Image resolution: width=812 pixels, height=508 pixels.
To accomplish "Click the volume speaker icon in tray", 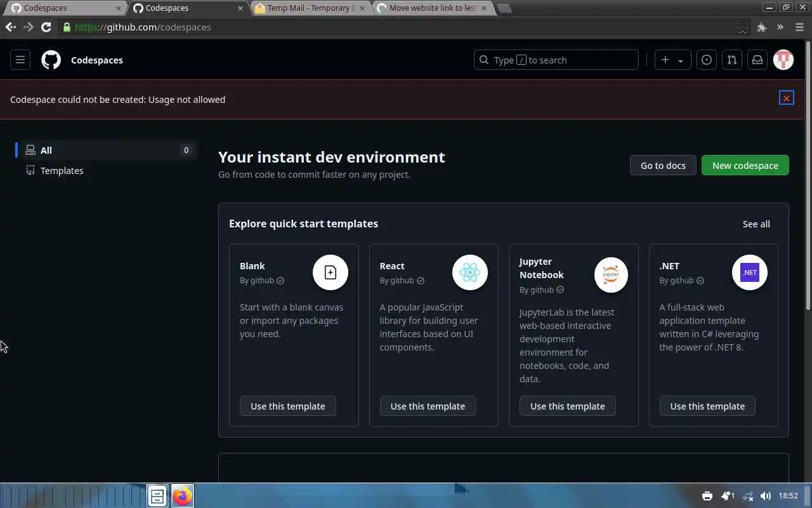I will tap(766, 496).
